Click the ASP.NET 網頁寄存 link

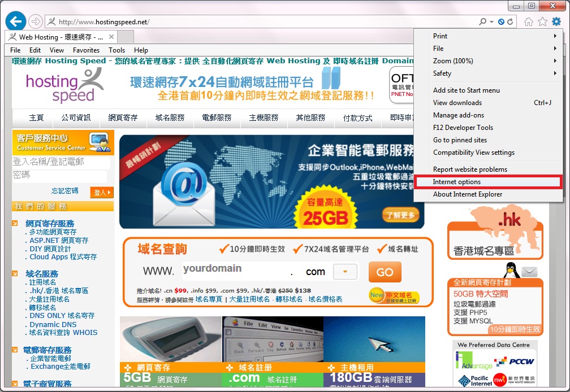(59, 240)
